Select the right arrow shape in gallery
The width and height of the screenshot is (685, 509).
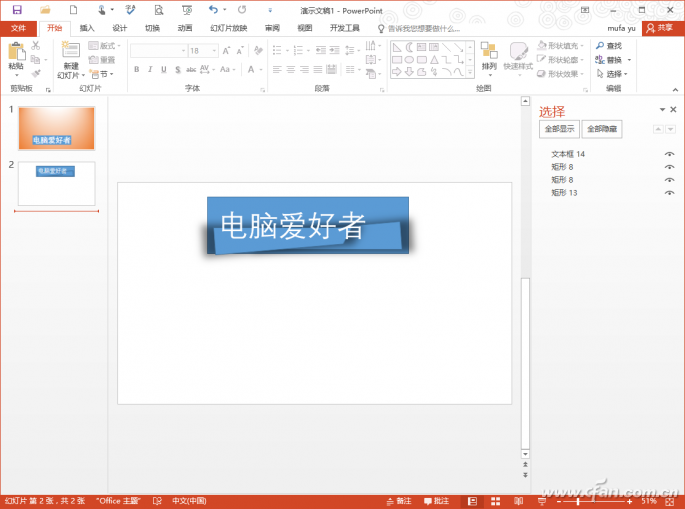point(397,72)
